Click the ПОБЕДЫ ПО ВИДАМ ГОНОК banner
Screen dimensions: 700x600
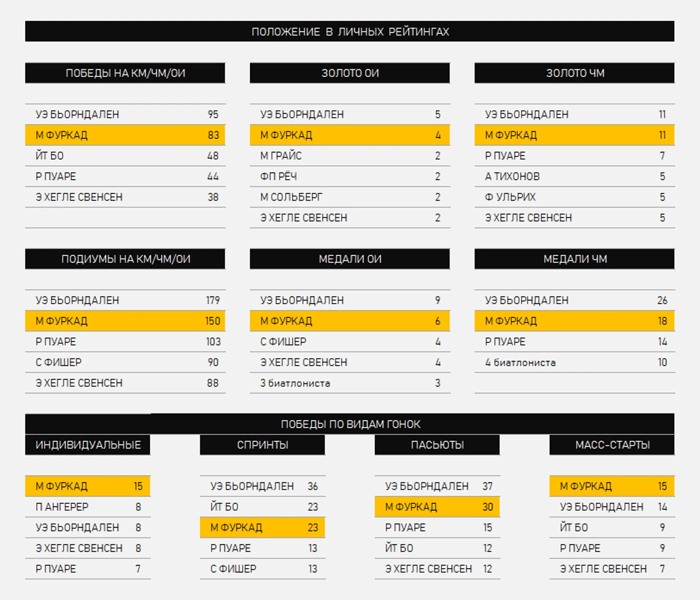pyautogui.click(x=350, y=424)
